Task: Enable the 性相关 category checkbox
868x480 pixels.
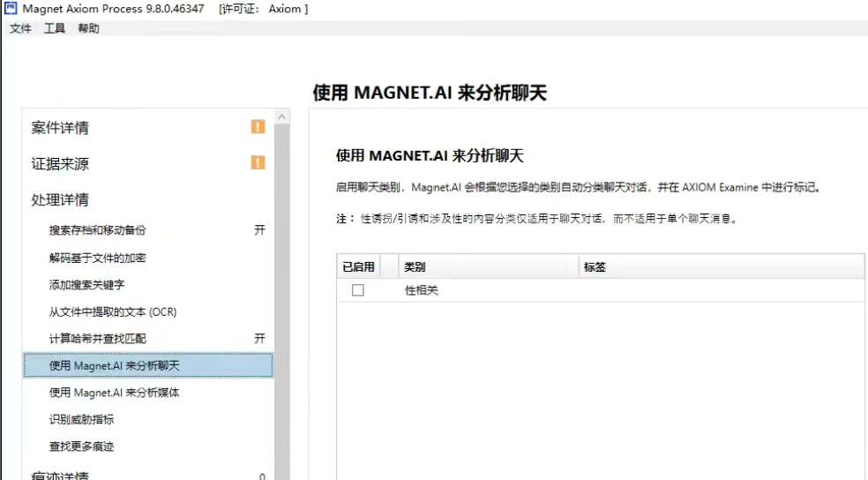Action: [358, 290]
